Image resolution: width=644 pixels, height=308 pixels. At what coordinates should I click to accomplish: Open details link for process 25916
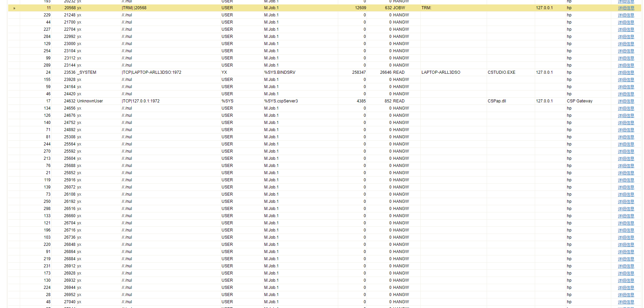[x=626, y=180]
